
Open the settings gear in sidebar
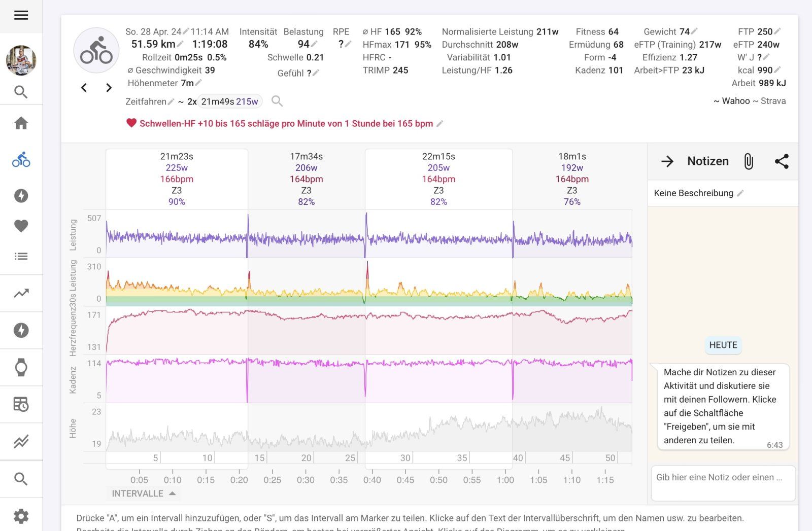tap(21, 516)
